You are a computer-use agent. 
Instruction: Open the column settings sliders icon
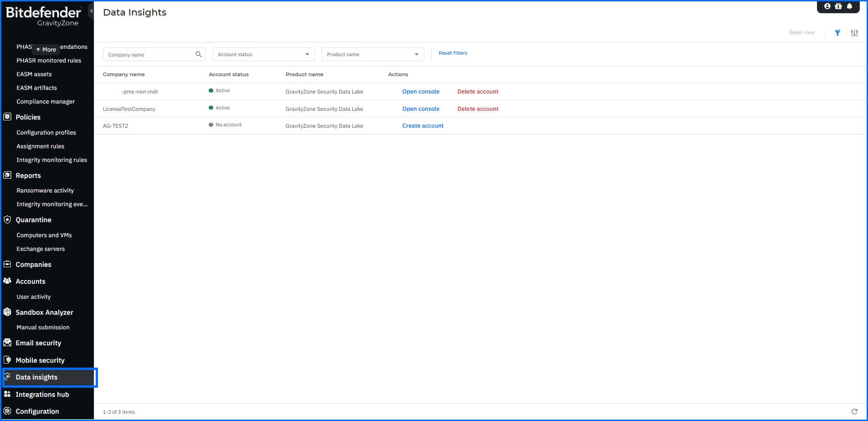pyautogui.click(x=854, y=32)
